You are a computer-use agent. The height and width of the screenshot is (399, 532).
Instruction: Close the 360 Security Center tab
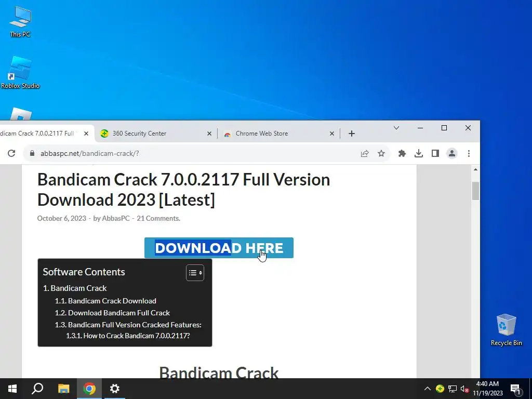pos(209,134)
